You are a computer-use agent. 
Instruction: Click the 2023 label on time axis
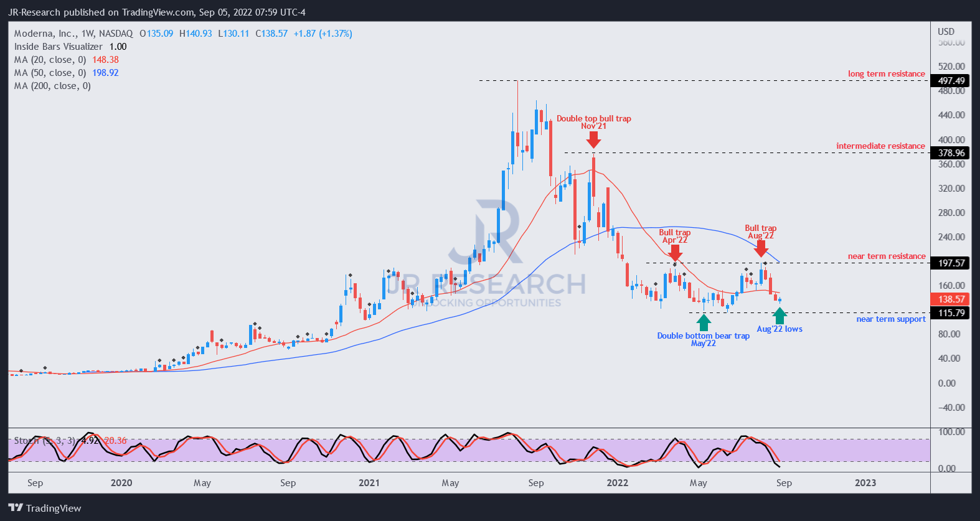(x=865, y=483)
